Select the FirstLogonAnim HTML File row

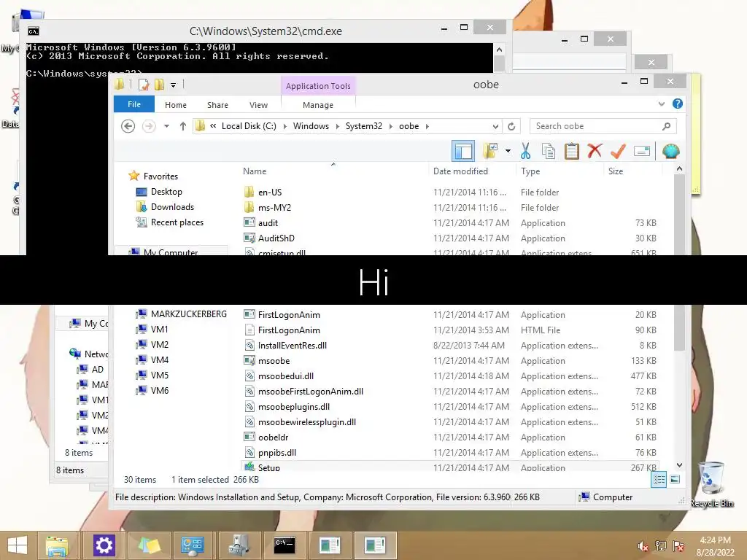click(x=450, y=330)
